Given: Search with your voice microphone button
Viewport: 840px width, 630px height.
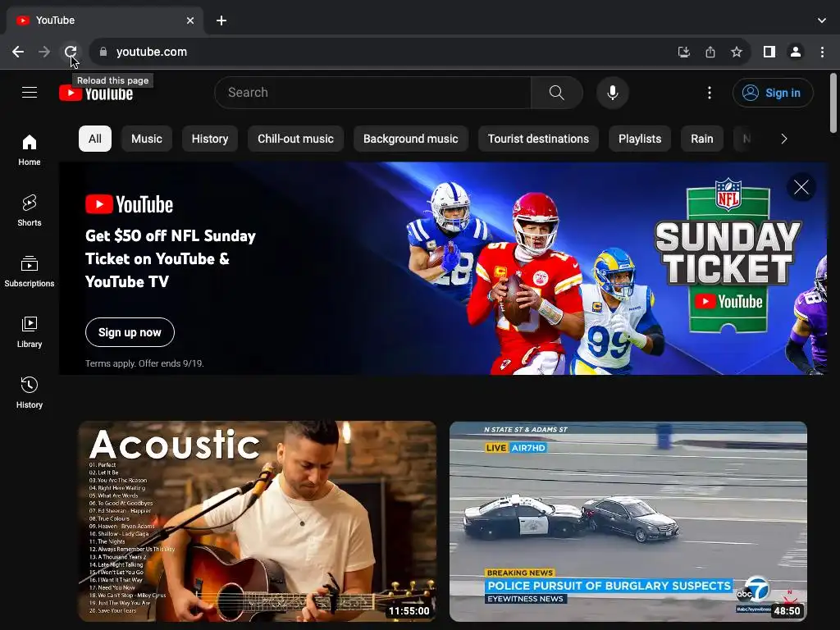Looking at the screenshot, I should click(612, 93).
